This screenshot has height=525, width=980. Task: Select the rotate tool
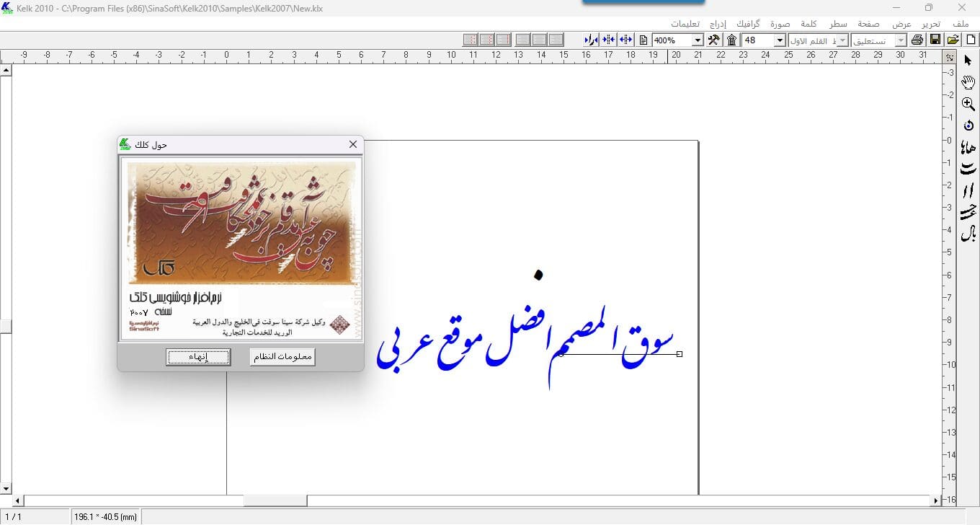click(x=968, y=125)
